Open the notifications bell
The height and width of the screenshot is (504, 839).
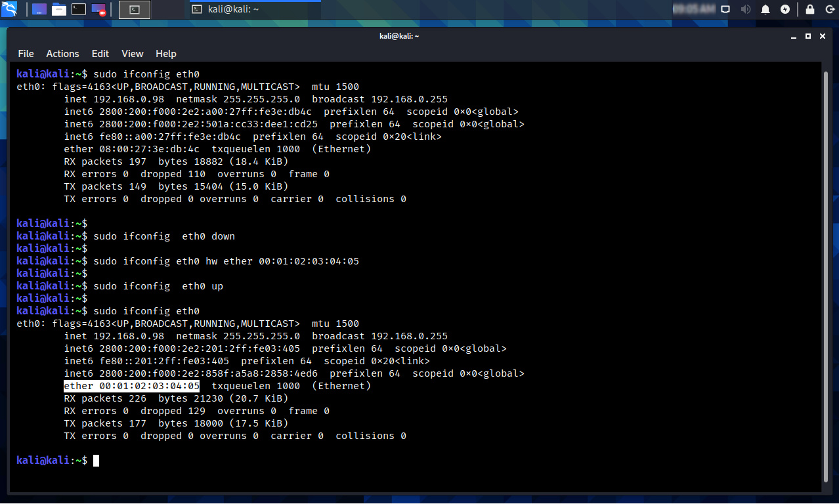(x=765, y=9)
